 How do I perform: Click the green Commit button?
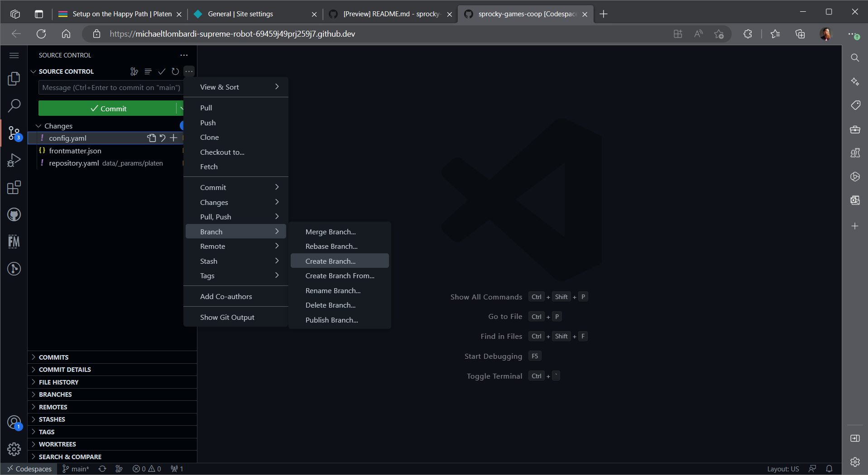[108, 109]
